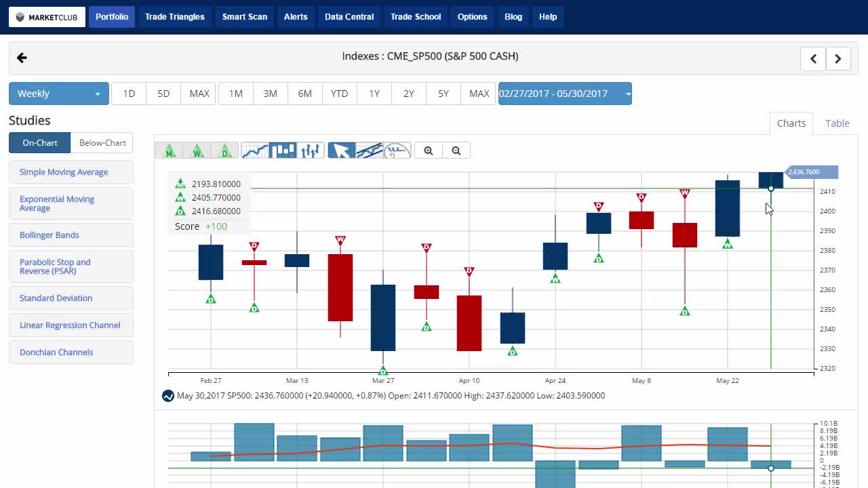868x488 pixels.
Task: Toggle monthly Trade Triangle display
Action: [169, 150]
